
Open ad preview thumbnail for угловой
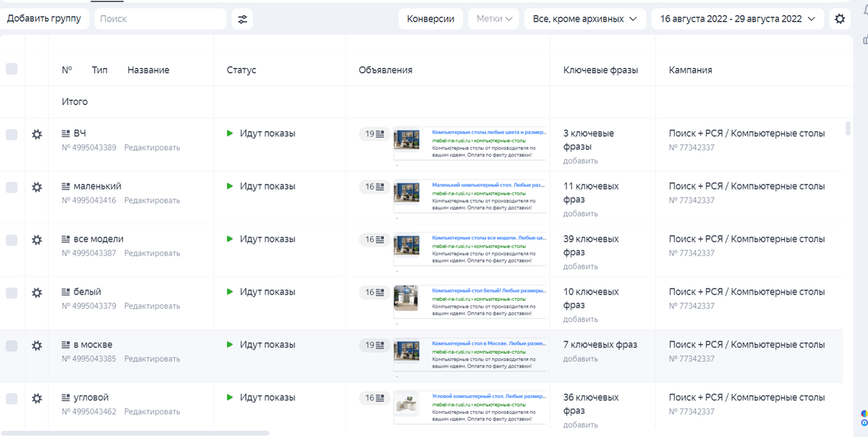click(407, 403)
